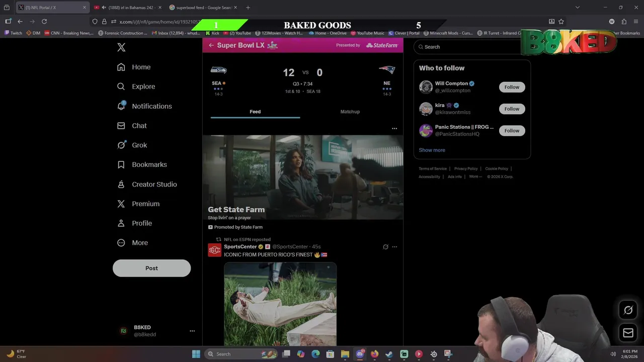
Task: Open Creator Studio in sidebar
Action: coord(147,184)
